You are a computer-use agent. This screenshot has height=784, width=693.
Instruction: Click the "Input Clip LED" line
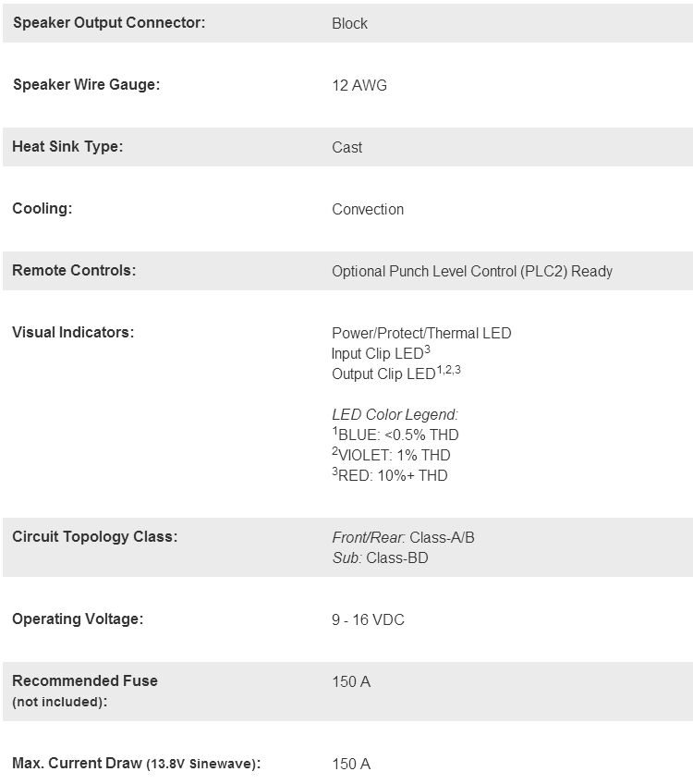point(379,354)
